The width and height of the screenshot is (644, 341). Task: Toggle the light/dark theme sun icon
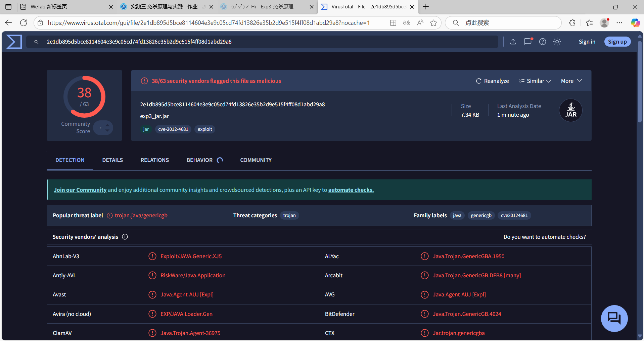(557, 42)
